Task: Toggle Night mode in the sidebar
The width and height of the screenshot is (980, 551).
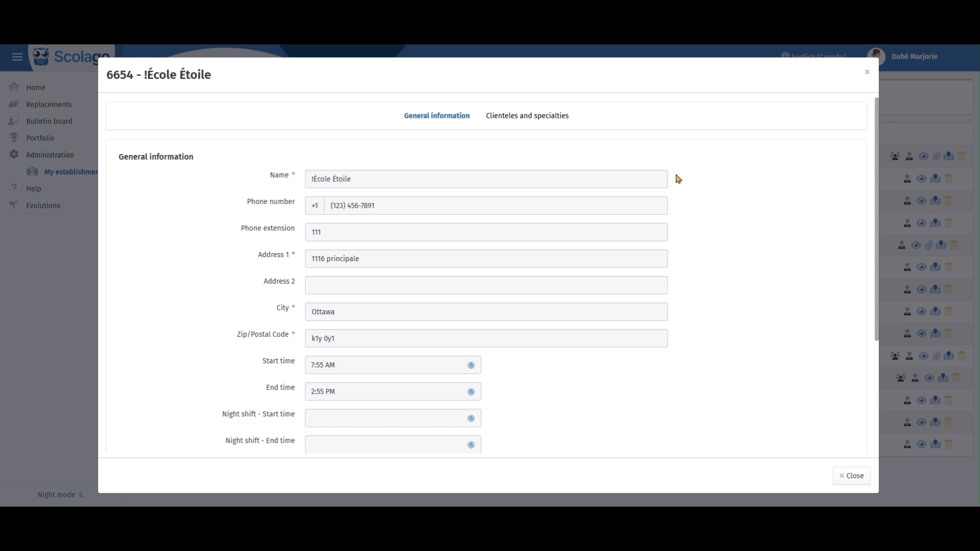Action: (x=60, y=494)
